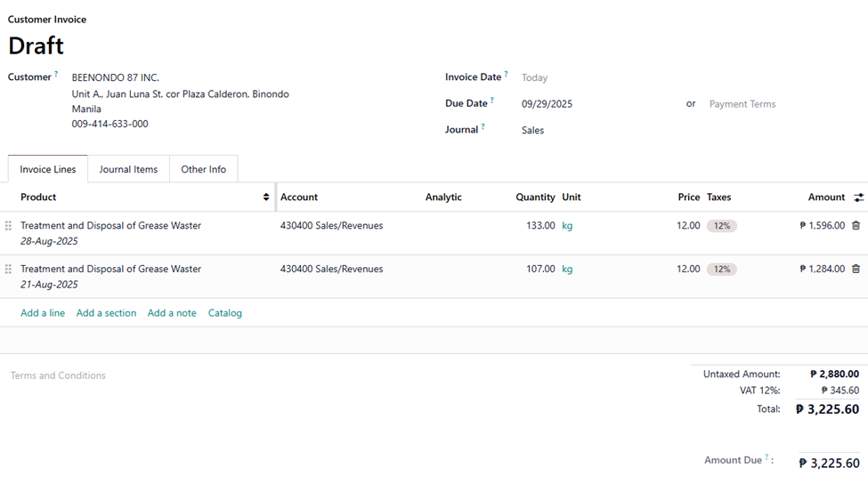The height and width of the screenshot is (484, 868).
Task: Click Add a line link
Action: (43, 313)
